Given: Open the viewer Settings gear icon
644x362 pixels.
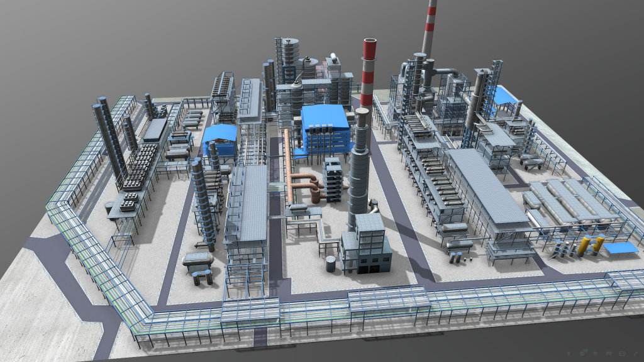Looking at the screenshot, I should (582, 354).
